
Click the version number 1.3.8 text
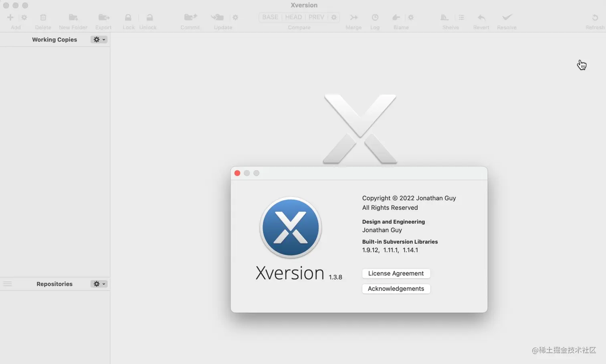coord(335,277)
